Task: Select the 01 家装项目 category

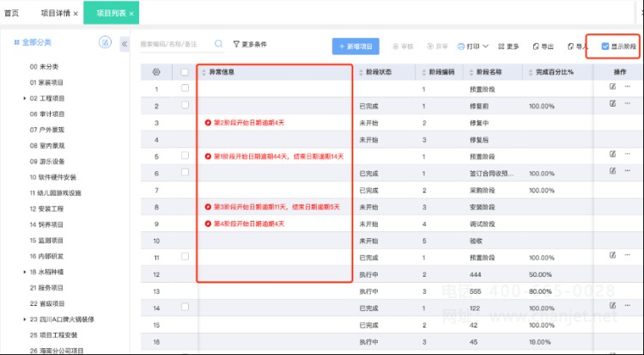Action: [46, 83]
